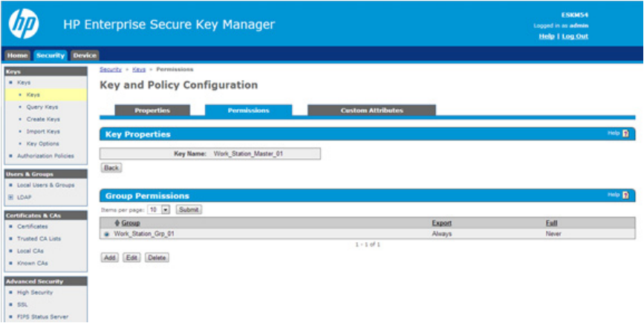Viewport: 644px width, 323px height.
Task: Open Group Permissions help icon
Action: click(x=625, y=195)
